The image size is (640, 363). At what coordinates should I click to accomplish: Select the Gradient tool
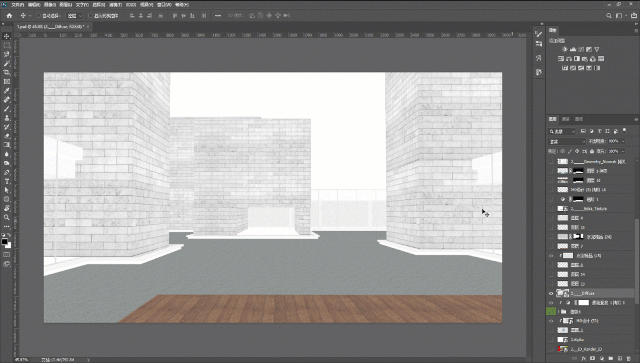[7, 145]
